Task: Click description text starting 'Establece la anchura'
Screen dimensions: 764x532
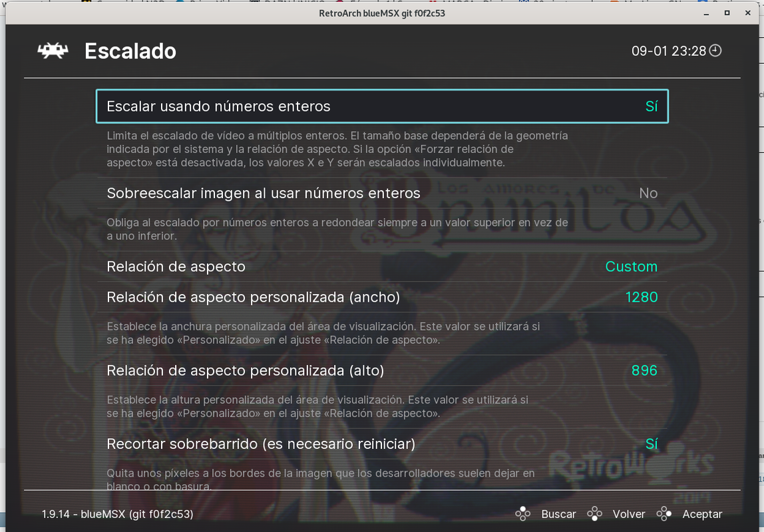Action: tap(323, 333)
